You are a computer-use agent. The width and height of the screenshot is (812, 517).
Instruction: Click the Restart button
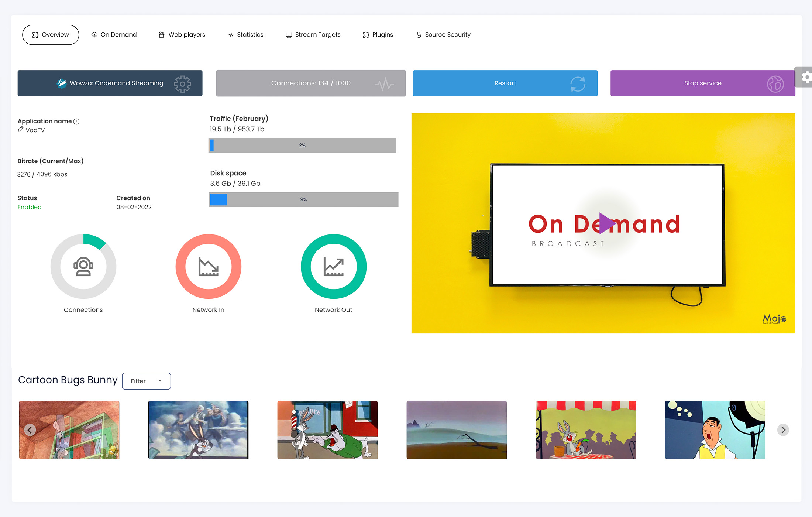click(505, 83)
